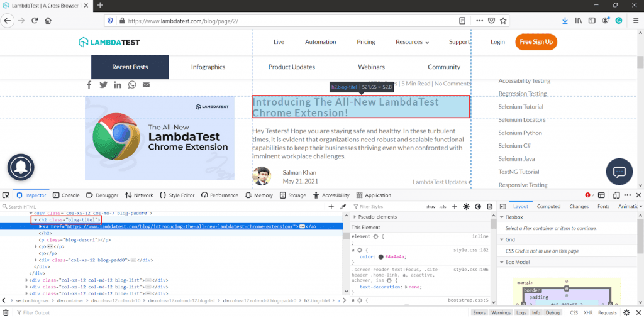
Task: Open the chat support bubble
Action: tap(618, 172)
